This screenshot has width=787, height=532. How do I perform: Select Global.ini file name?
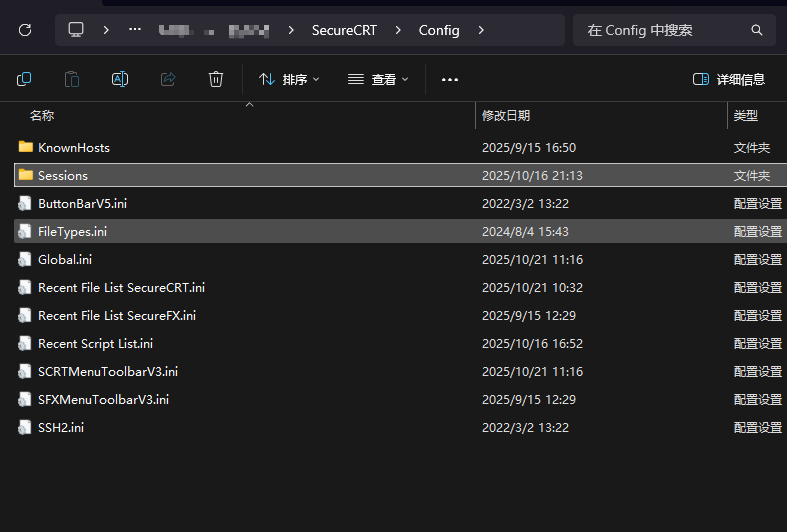[x=65, y=259]
